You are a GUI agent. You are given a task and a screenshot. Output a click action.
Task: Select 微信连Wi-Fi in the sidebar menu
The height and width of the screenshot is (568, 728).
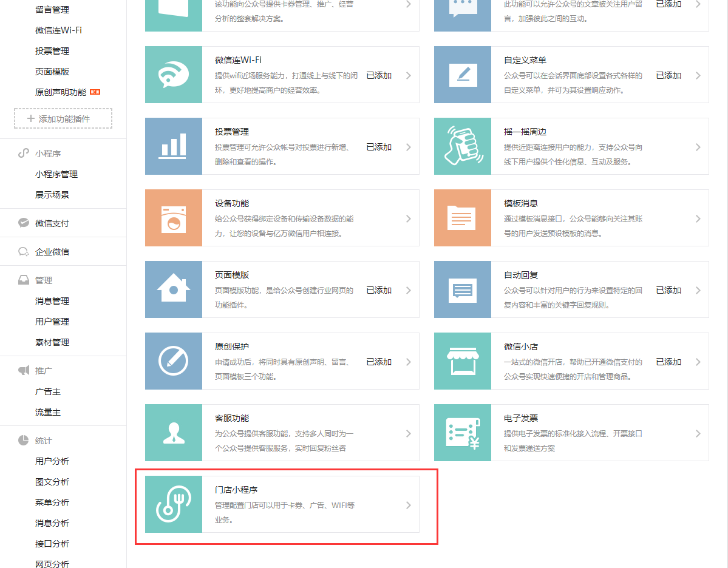click(x=58, y=30)
